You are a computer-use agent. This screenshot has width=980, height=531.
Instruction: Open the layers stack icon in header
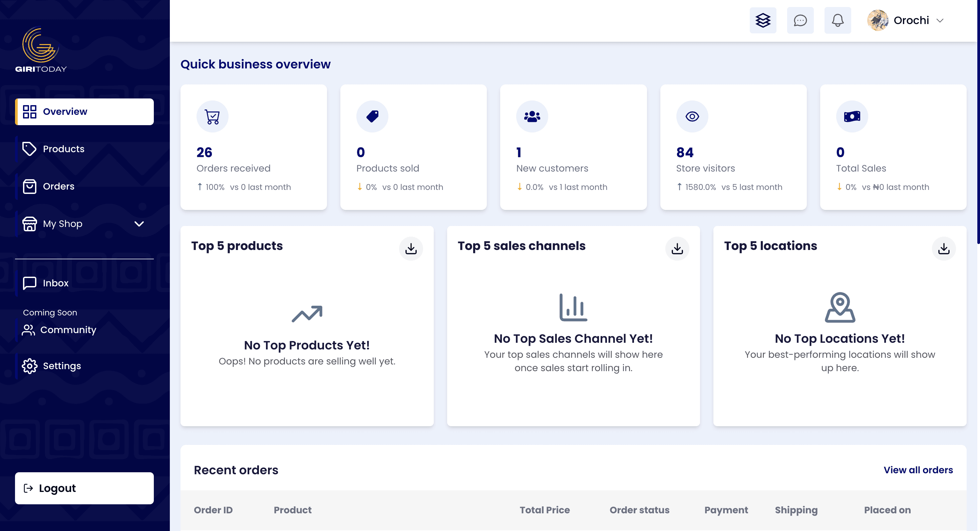point(763,20)
